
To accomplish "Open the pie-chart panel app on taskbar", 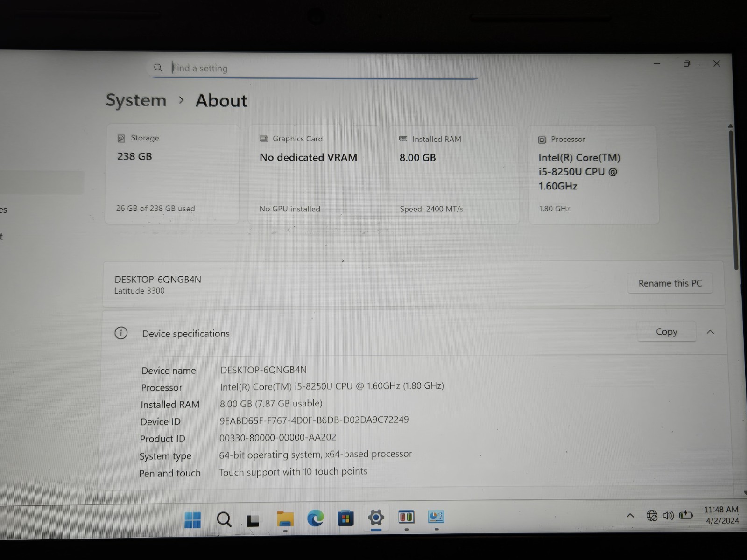I will tap(436, 517).
